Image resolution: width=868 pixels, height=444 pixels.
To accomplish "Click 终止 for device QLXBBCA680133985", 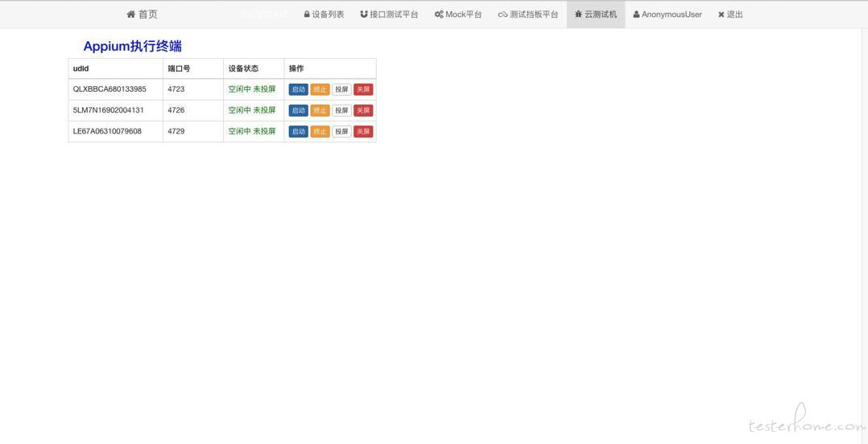I will pos(320,89).
